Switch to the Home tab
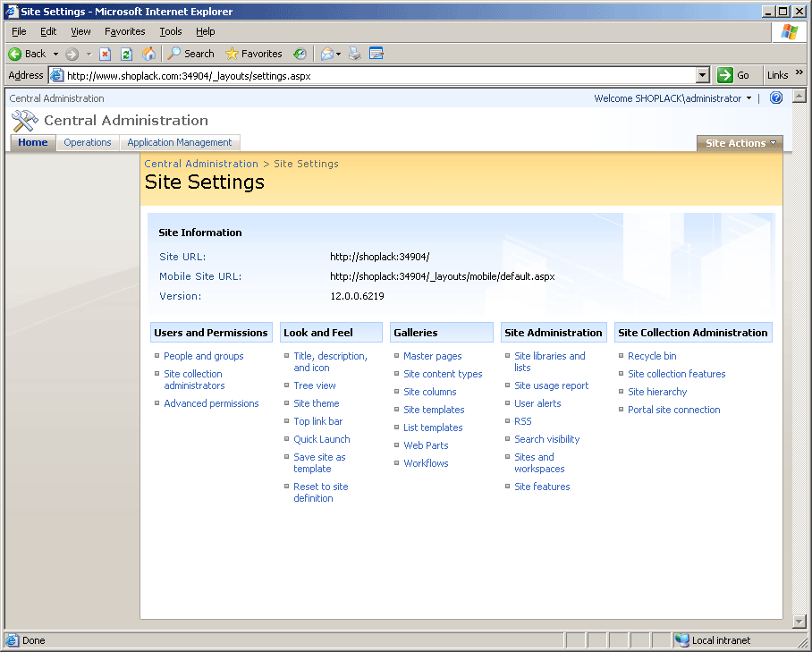Screen dimensions: 812x652 pos(32,142)
